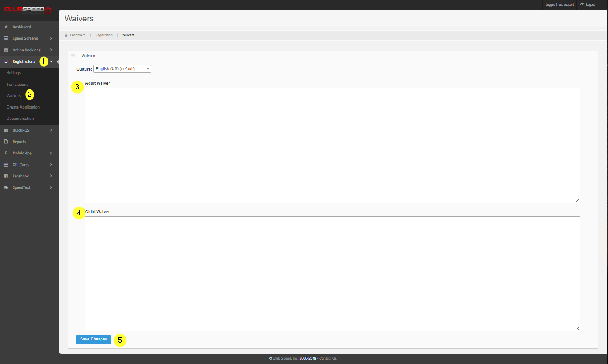Viewport: 608px width, 364px height.
Task: Click the Dashboard home icon in sidebar
Action: click(6, 27)
